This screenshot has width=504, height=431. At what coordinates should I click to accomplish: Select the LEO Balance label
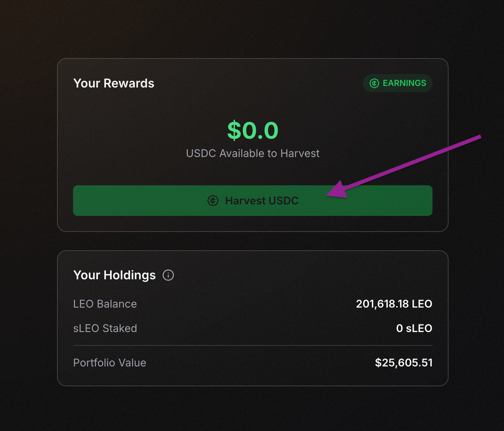coord(105,304)
